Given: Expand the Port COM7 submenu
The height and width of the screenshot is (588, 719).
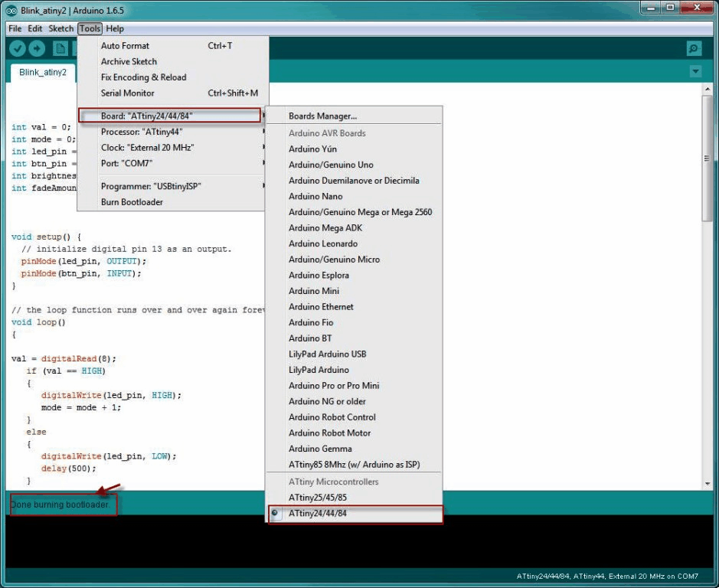Looking at the screenshot, I should [172, 163].
